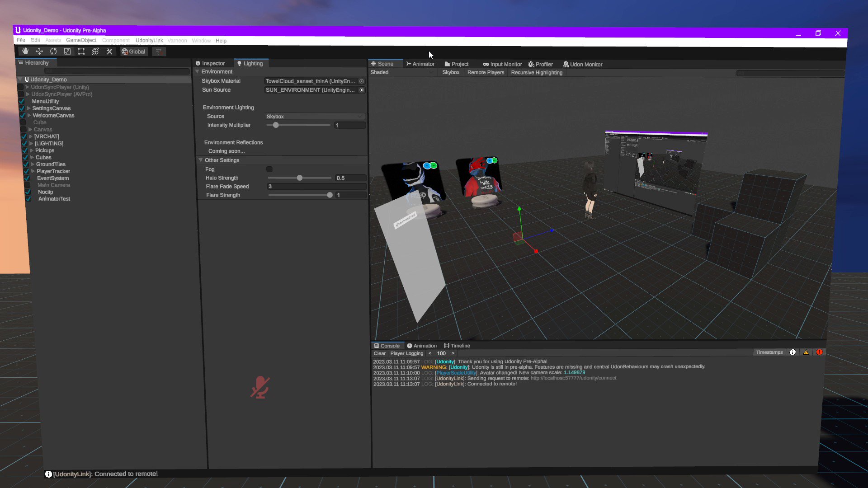The image size is (868, 488).
Task: Toggle console Timestamps button
Action: (x=769, y=352)
